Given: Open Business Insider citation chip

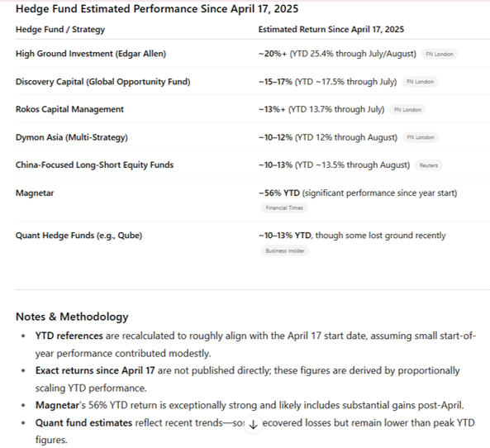Looking at the screenshot, I should 285,250.
